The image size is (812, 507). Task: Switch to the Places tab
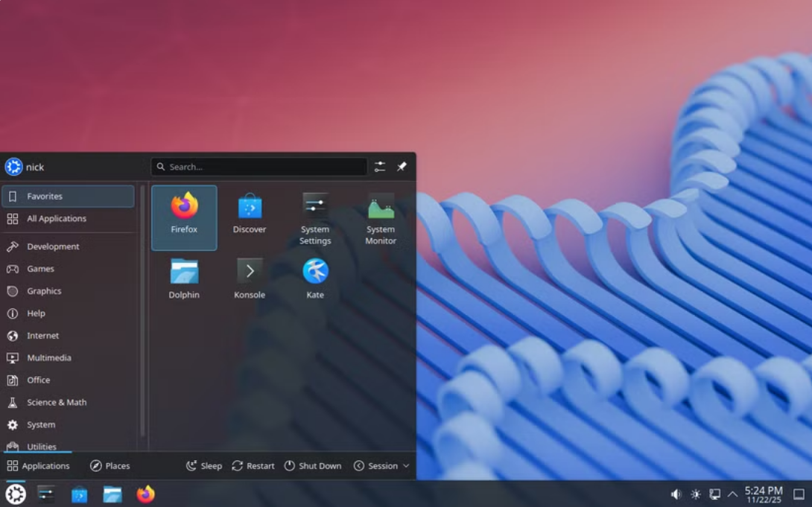point(110,465)
